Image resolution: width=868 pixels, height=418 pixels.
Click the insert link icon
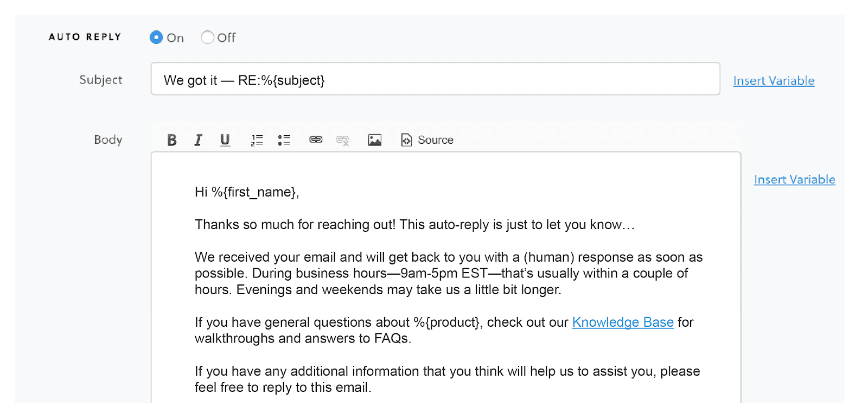point(316,140)
